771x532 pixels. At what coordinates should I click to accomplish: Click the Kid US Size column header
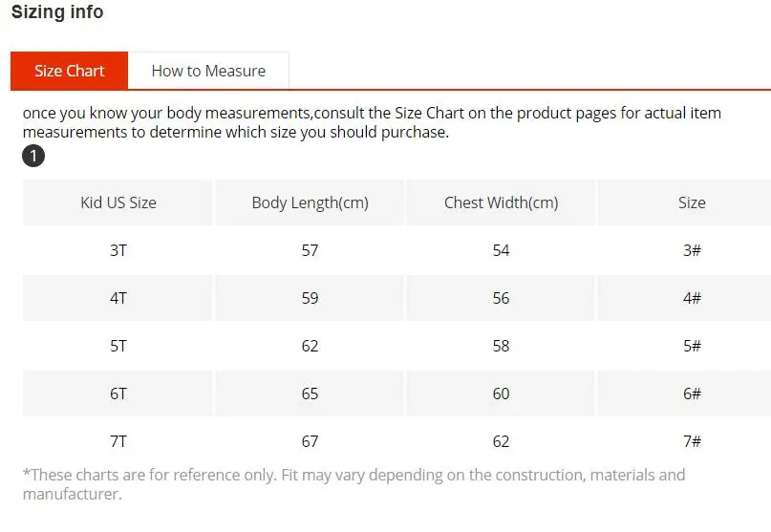pos(118,202)
